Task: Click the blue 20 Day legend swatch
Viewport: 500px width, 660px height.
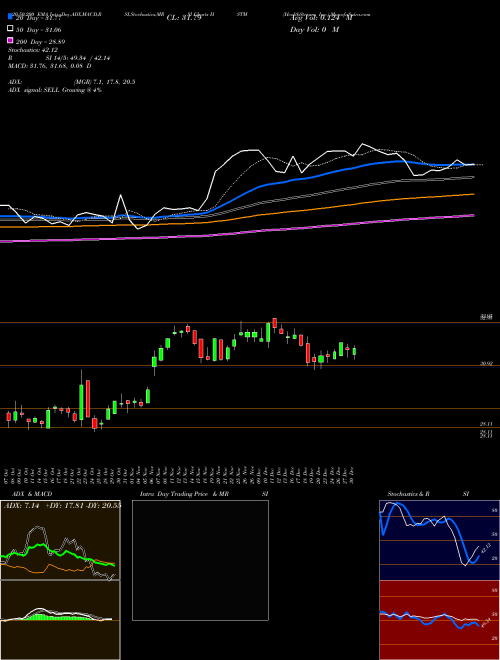Action: [x=10, y=16]
